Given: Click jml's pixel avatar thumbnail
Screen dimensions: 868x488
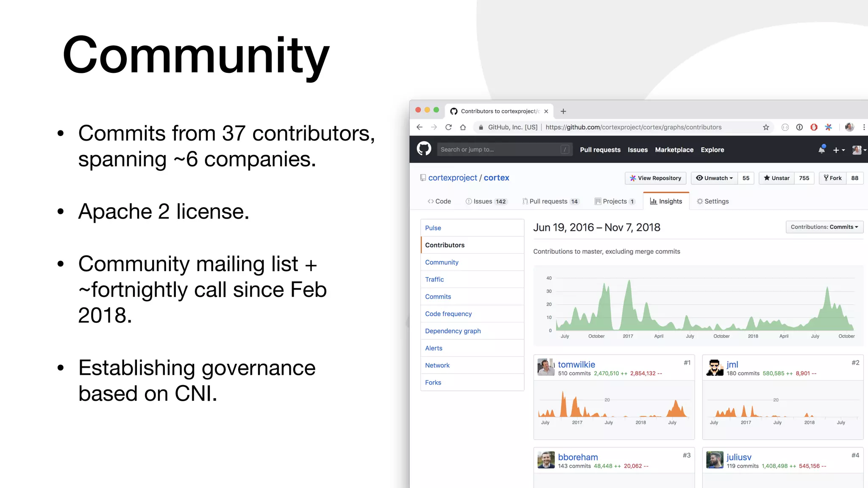Looking at the screenshot, I should 715,367.
